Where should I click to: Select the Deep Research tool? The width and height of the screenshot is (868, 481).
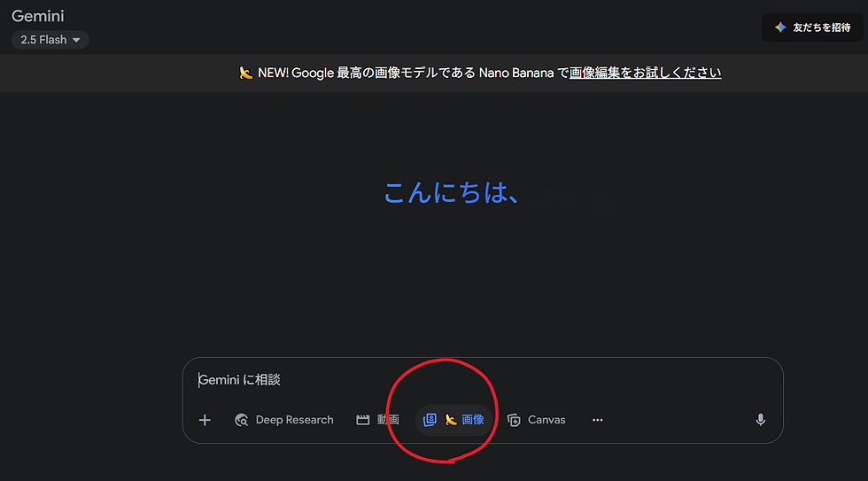284,420
